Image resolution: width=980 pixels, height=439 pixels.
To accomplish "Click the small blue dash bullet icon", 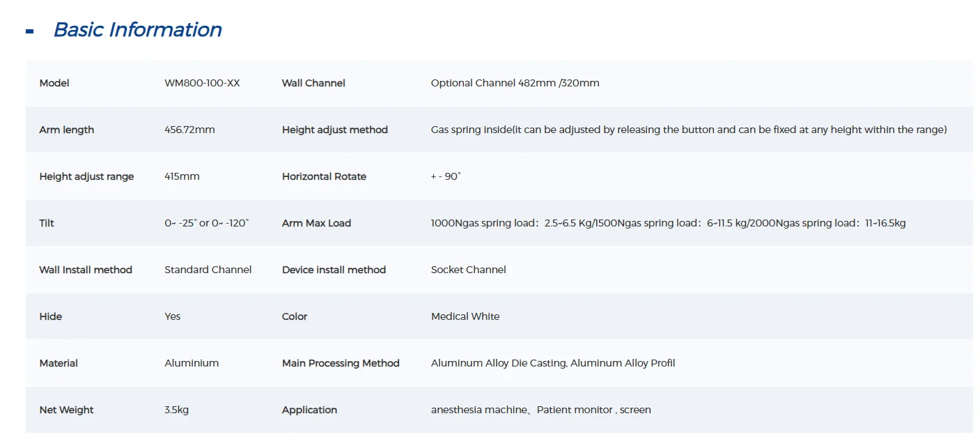I will tap(29, 31).
